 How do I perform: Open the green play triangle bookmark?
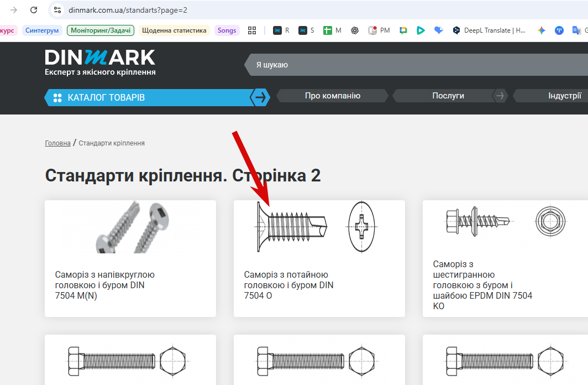coord(421,30)
